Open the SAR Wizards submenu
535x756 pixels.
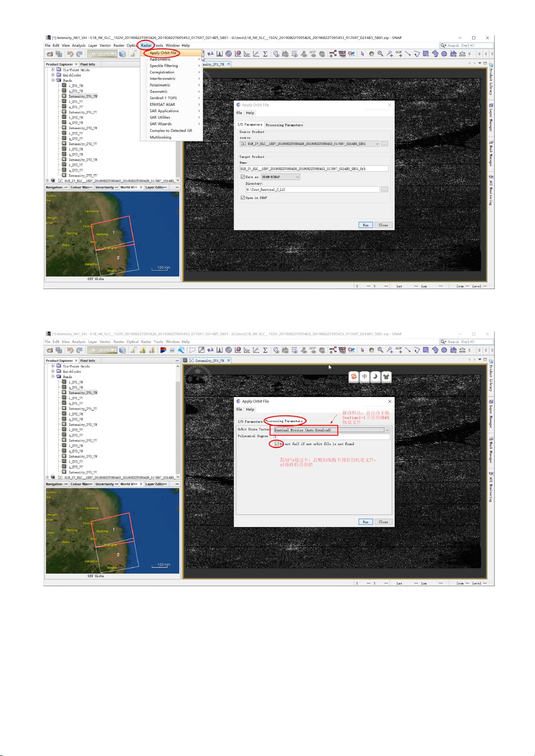pos(172,124)
